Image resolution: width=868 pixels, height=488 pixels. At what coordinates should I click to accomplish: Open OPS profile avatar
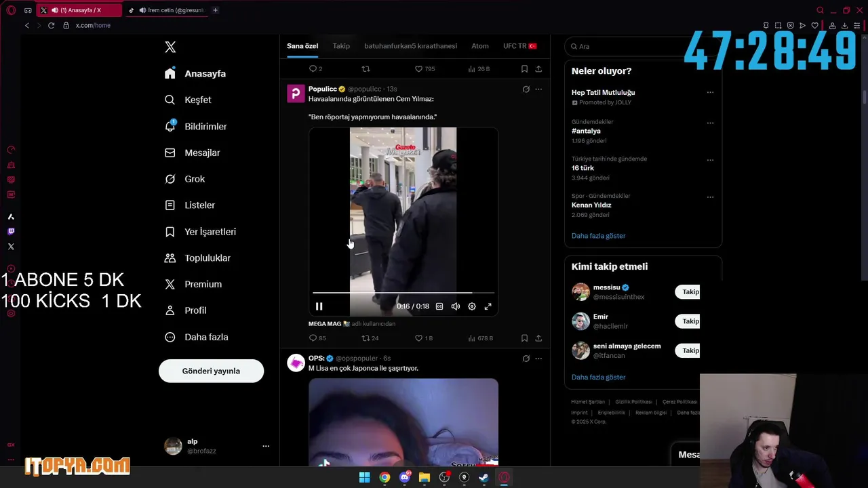click(296, 363)
